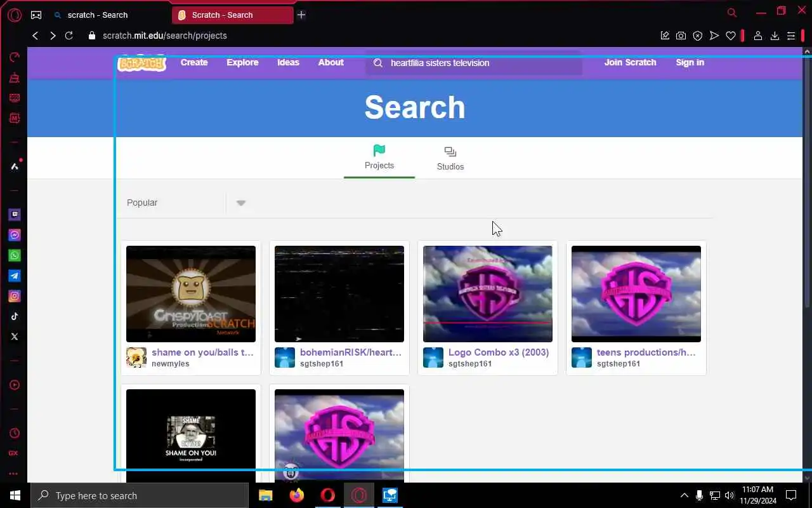Open a new tab with the plus button
The image size is (812, 508).
pyautogui.click(x=301, y=15)
